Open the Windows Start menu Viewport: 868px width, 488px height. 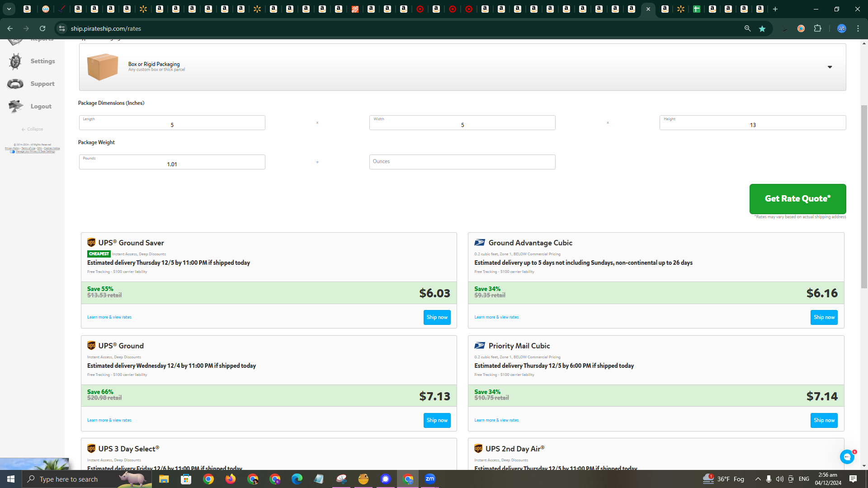pyautogui.click(x=11, y=479)
